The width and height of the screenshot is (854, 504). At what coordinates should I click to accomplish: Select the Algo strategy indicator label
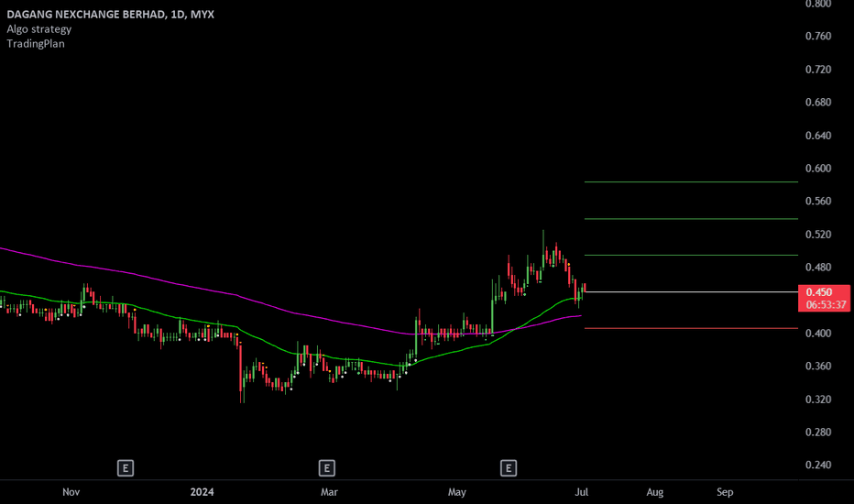click(39, 29)
